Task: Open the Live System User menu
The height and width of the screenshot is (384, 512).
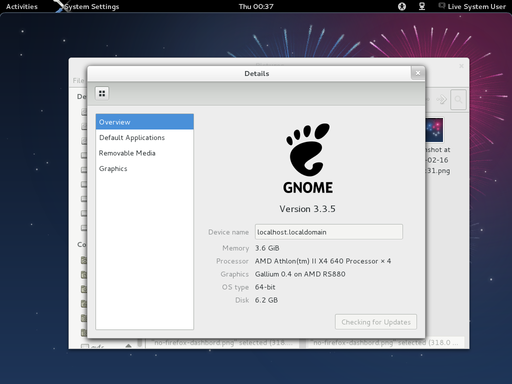Action: pyautogui.click(x=472, y=6)
